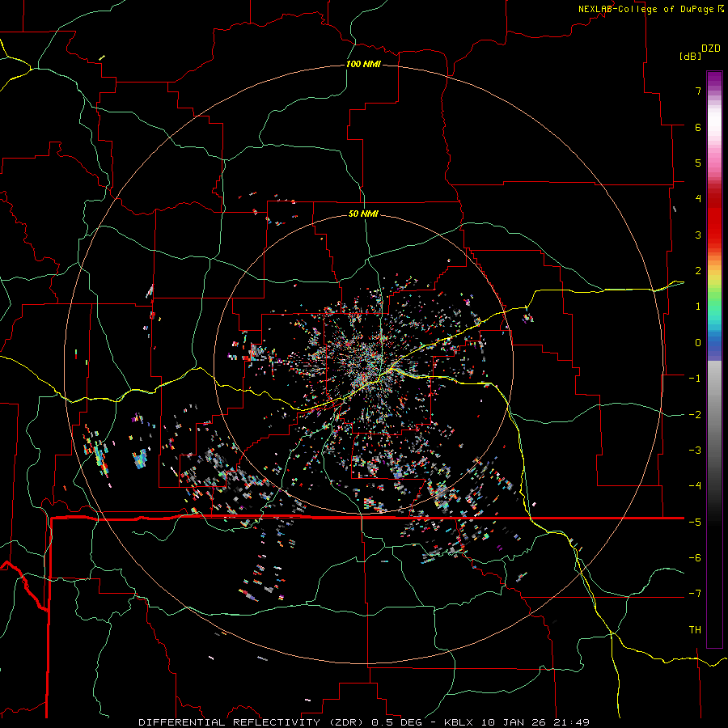Click the 1 value on the color scale
The height and width of the screenshot is (728, 728).
pyautogui.click(x=698, y=307)
